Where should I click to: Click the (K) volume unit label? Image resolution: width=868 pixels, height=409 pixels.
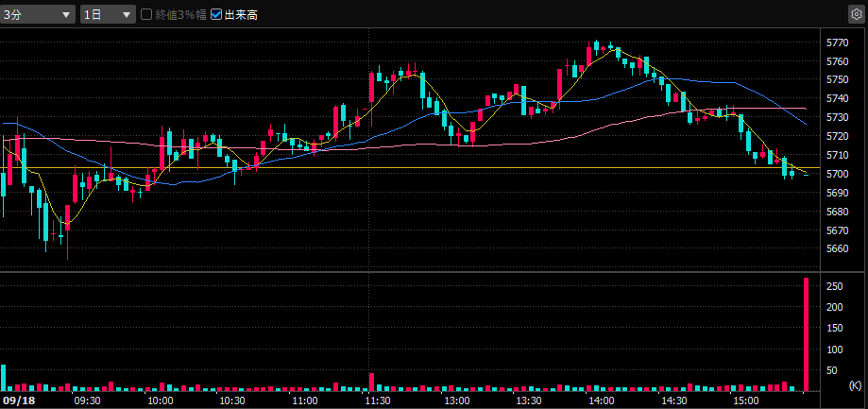[855, 385]
